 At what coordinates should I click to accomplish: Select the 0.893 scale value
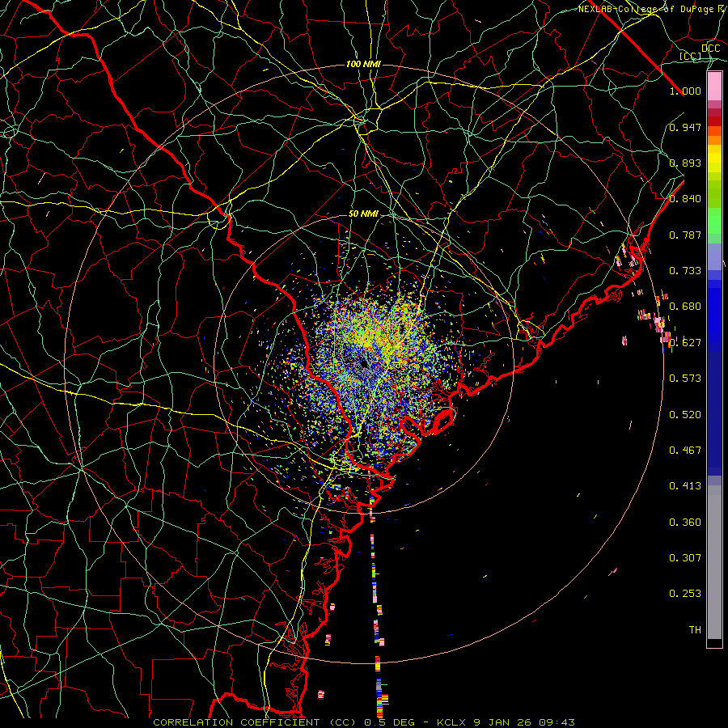pos(685,163)
